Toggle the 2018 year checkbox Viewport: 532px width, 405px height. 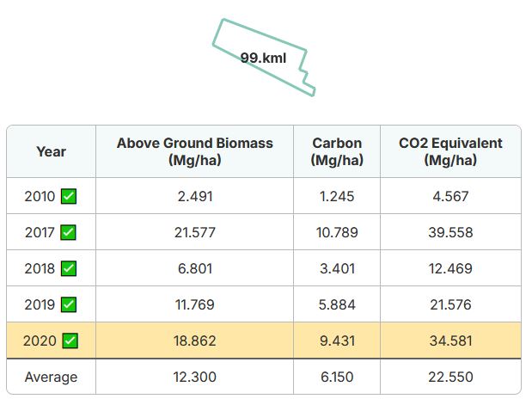69,268
